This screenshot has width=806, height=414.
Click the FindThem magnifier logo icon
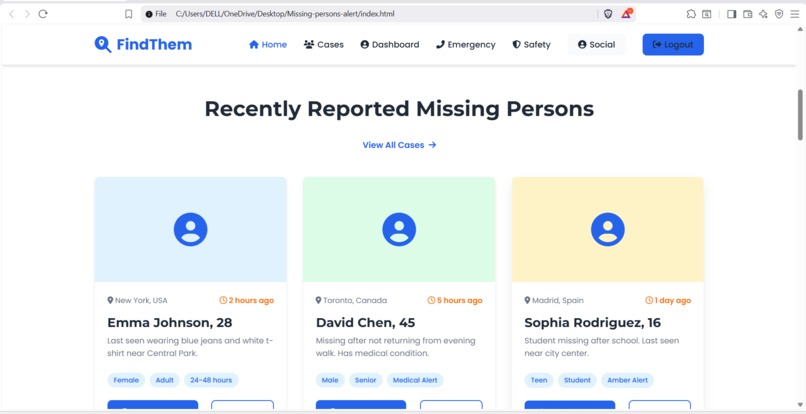coord(103,45)
